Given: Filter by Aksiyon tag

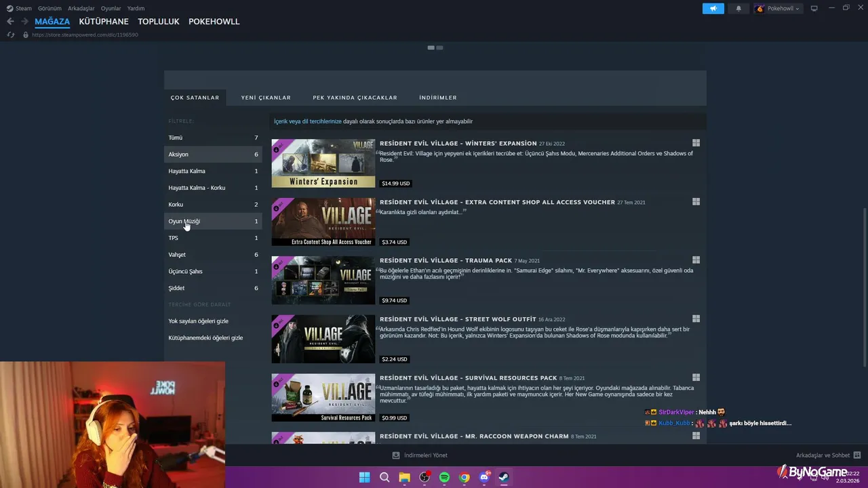Looking at the screenshot, I should (213, 155).
